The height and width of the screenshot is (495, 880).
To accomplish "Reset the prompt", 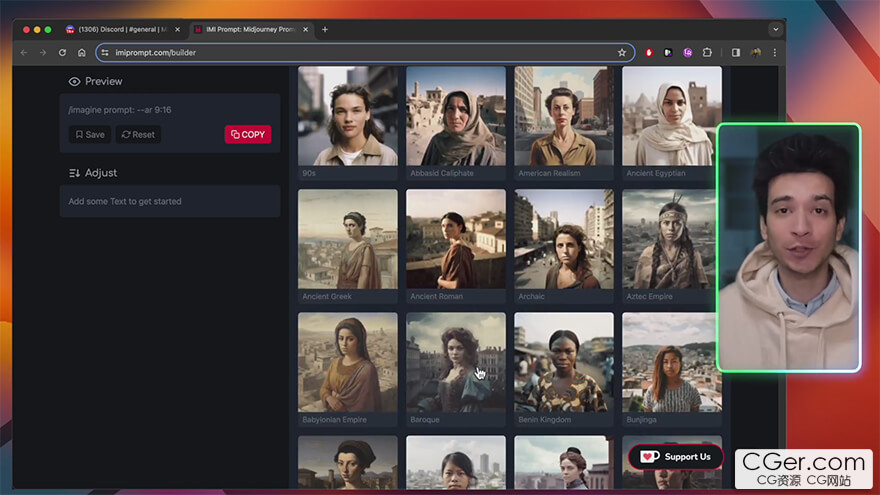I will pyautogui.click(x=138, y=135).
